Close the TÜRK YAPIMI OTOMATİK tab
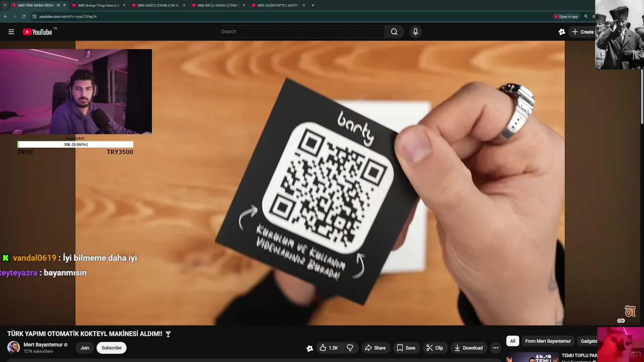Image resolution: width=644 pixels, height=362 pixels. tap(64, 5)
